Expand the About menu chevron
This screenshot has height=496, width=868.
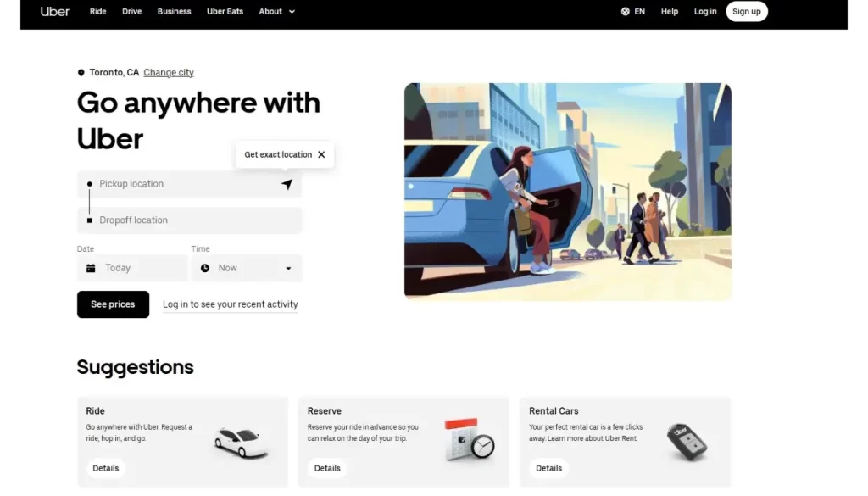[x=292, y=12]
